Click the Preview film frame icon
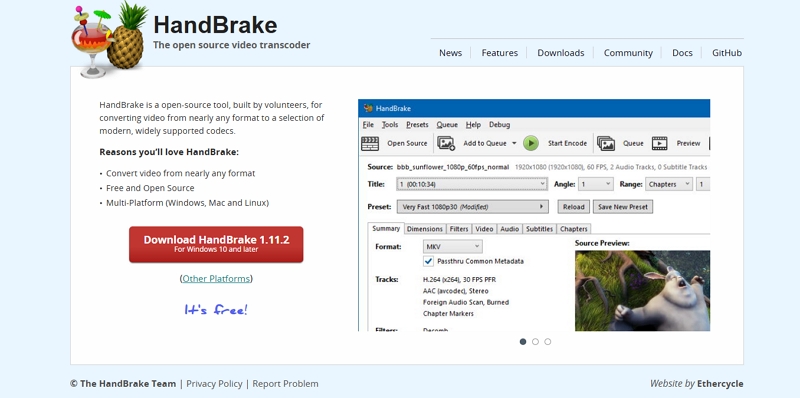Image resolution: width=800 pixels, height=398 pixels. point(659,143)
